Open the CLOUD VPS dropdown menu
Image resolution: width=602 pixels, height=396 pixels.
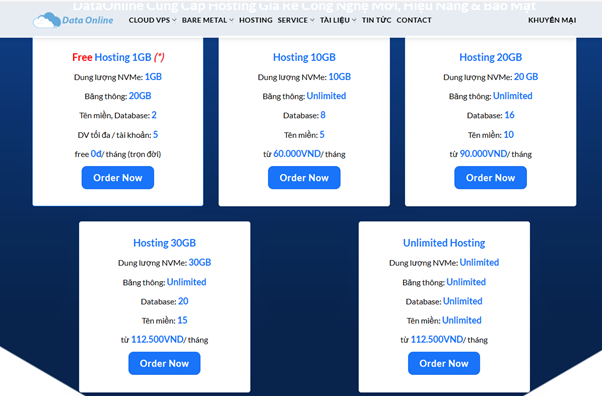tap(152, 20)
